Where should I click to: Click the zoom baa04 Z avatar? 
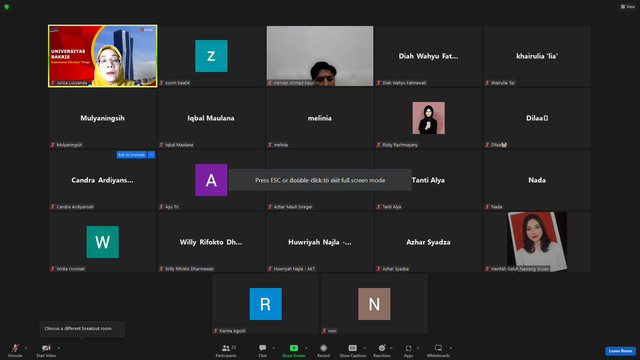tap(211, 56)
